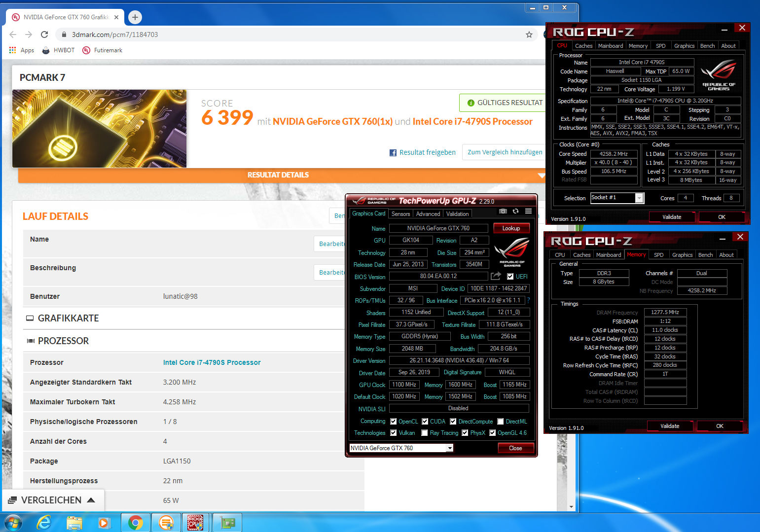Expand the VERGLEICHEN panel

[53, 500]
